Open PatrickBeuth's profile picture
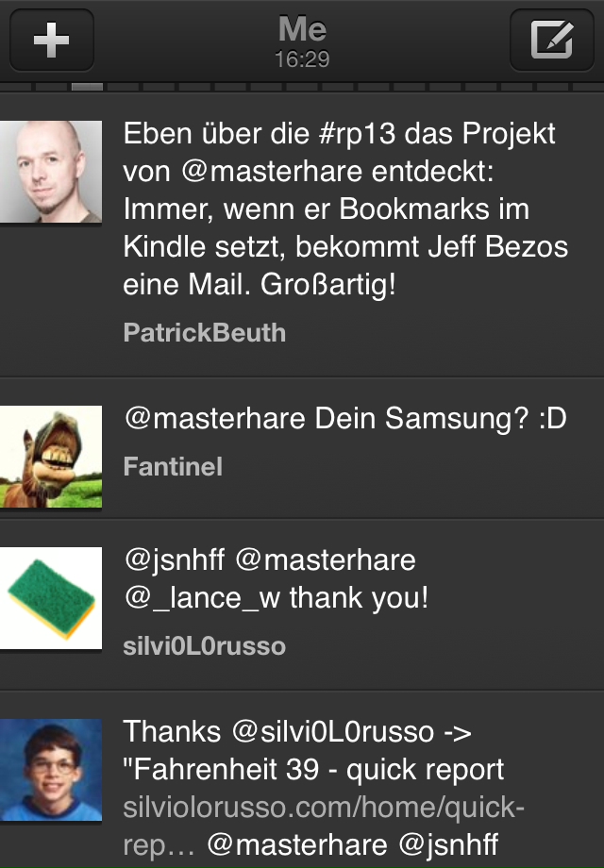This screenshot has width=604, height=868. point(51,172)
